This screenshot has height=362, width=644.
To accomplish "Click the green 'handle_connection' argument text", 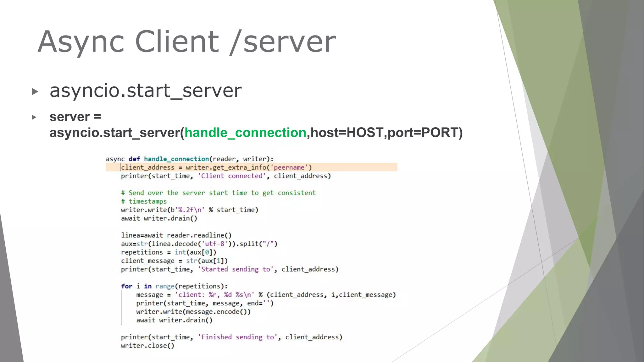I will (246, 133).
